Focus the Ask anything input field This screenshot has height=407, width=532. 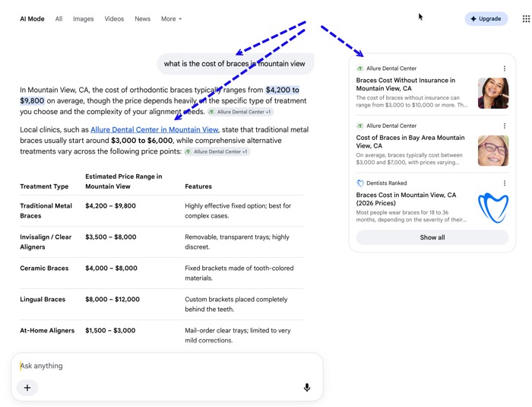[167, 366]
